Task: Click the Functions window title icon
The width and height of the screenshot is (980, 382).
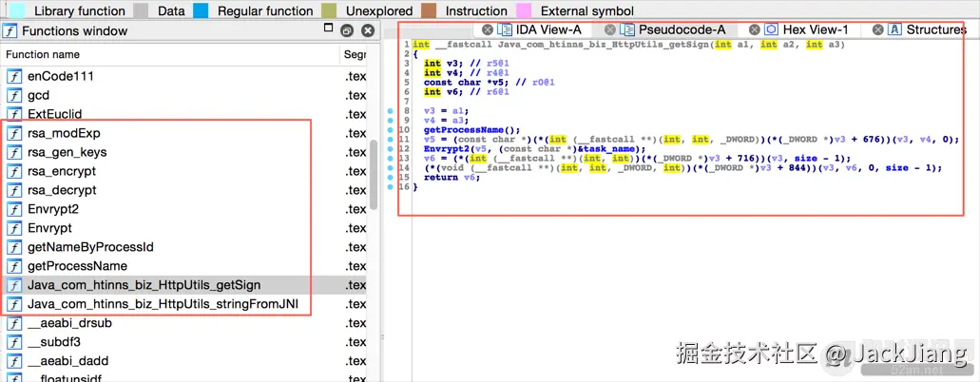Action: pyautogui.click(x=10, y=30)
